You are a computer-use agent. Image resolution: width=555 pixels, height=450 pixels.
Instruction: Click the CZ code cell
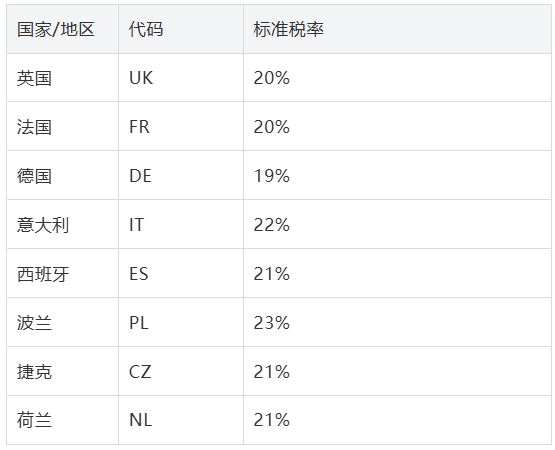(181, 371)
